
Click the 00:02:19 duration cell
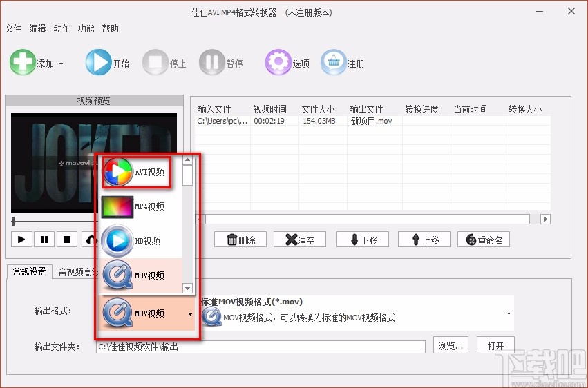(x=274, y=121)
